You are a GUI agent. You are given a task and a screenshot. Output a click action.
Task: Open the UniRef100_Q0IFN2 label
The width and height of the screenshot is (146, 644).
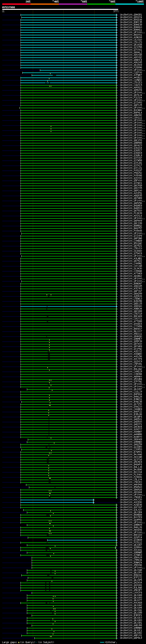click(x=131, y=349)
